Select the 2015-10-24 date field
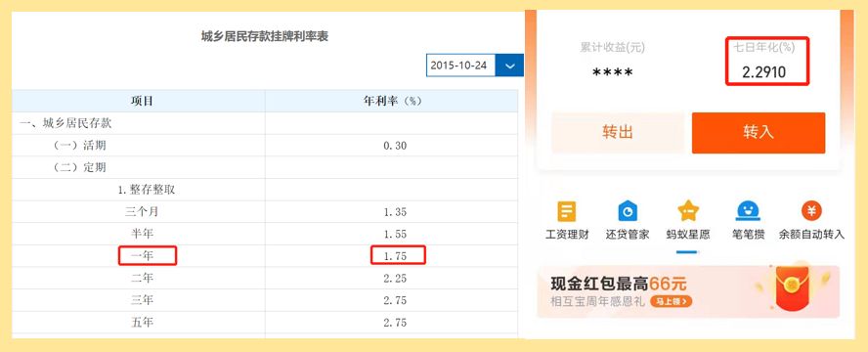 (460, 66)
